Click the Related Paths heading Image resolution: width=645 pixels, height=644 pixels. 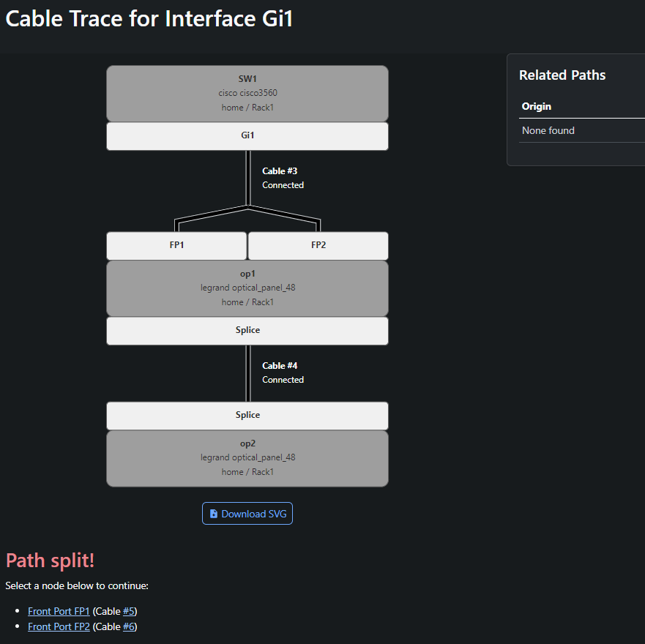point(562,75)
